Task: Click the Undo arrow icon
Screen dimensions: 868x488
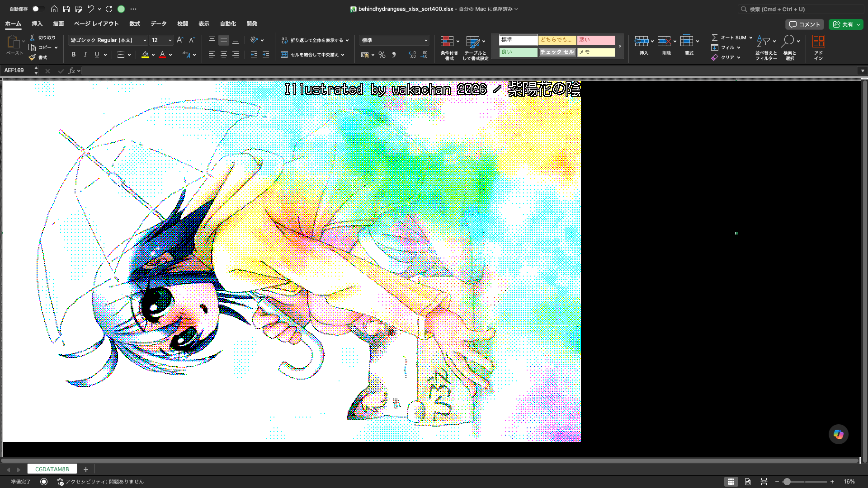Action: (91, 9)
